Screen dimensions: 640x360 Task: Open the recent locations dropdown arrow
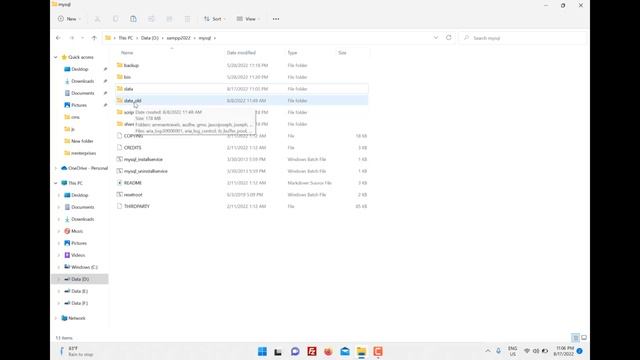click(x=82, y=38)
